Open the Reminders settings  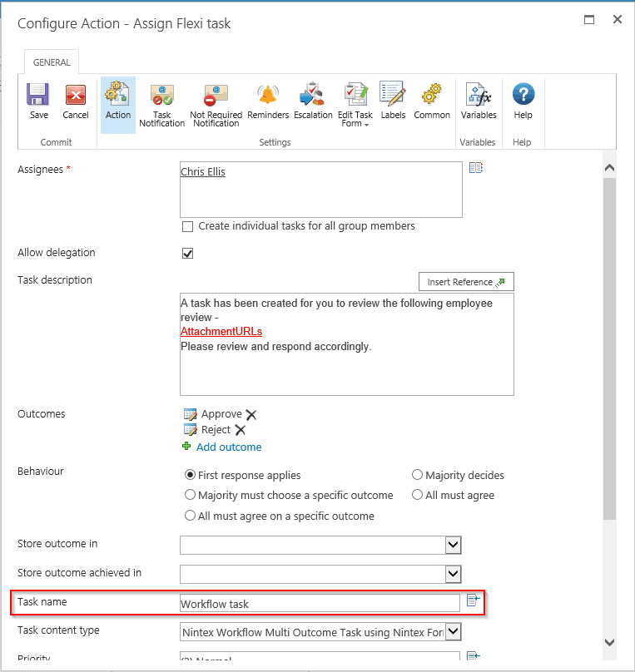click(268, 101)
